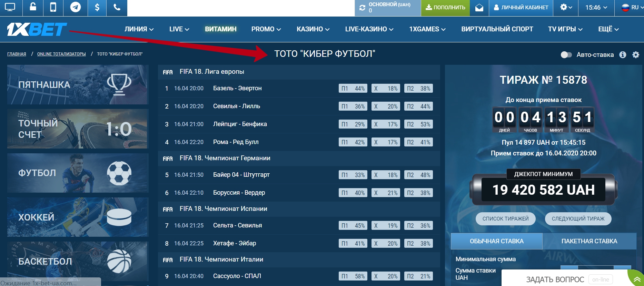The width and height of the screenshot is (644, 286).
Task: Click the unlocked padlock icon
Action: point(33,7)
